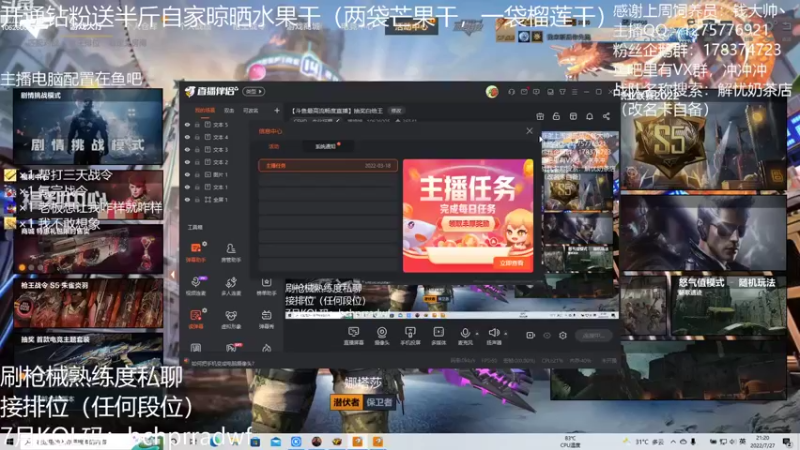This screenshot has height=450, width=800.
Task: Open the 弹幕秀 tool
Action: (266, 319)
